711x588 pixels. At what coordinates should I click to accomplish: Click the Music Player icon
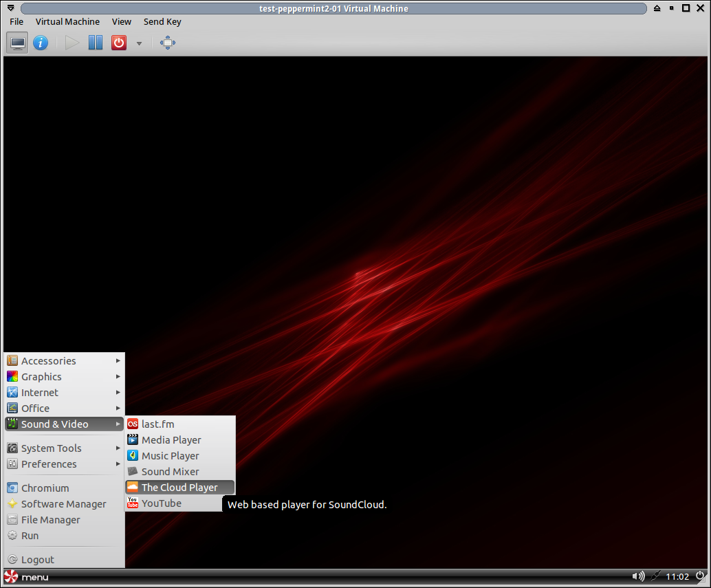pos(133,456)
